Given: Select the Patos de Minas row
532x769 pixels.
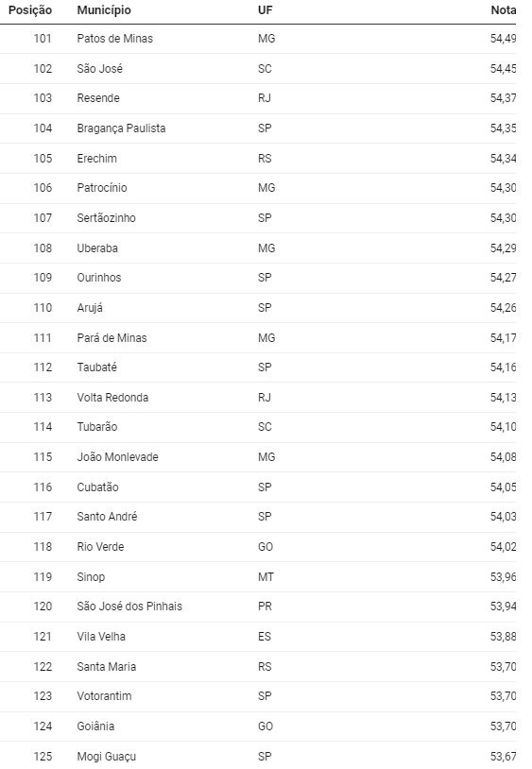Looking at the screenshot, I should click(258, 39).
